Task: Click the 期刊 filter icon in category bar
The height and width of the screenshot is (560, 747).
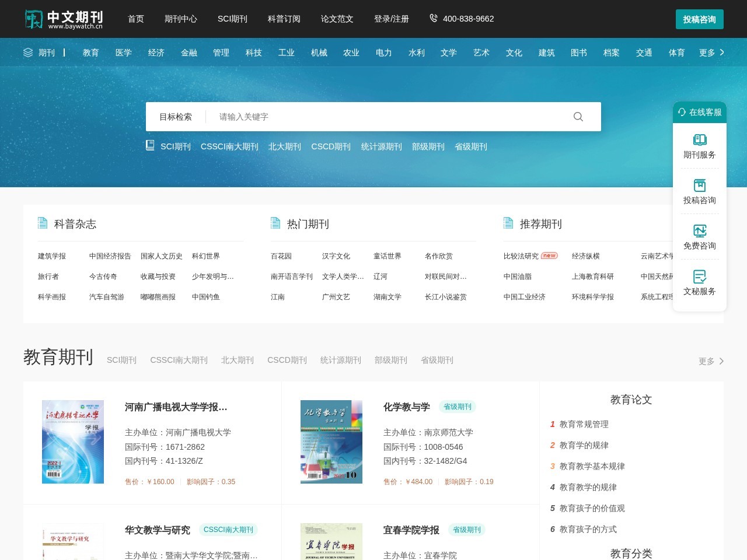Action: (x=27, y=52)
